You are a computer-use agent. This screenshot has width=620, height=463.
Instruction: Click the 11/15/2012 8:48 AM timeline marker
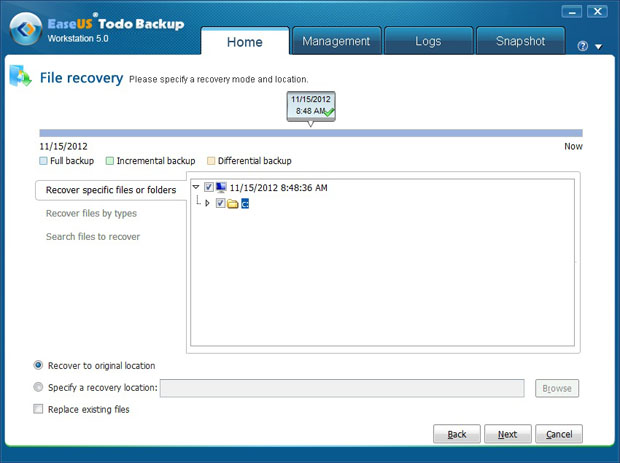coord(310,105)
